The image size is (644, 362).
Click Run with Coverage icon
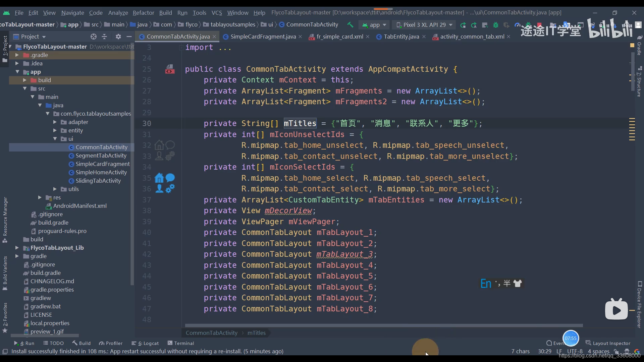(x=506, y=25)
